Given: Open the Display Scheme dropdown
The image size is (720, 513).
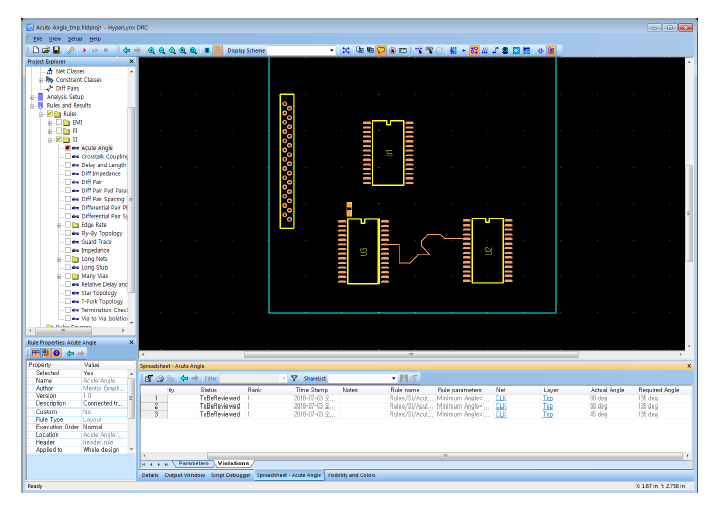Looking at the screenshot, I should [331, 49].
